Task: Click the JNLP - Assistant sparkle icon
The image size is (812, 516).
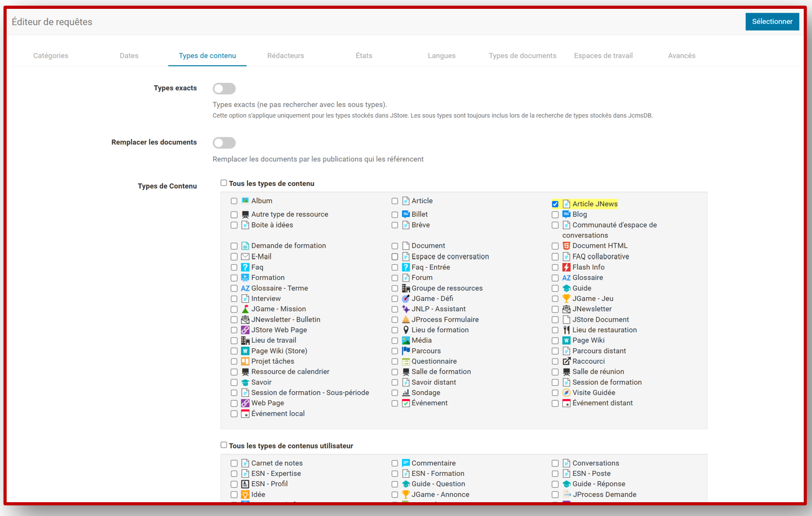Action: [x=406, y=309]
